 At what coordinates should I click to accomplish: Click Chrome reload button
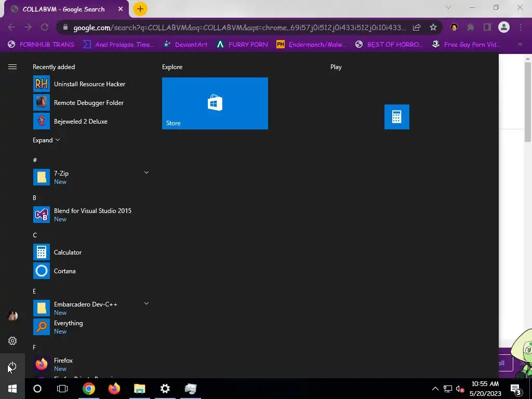tap(45, 27)
